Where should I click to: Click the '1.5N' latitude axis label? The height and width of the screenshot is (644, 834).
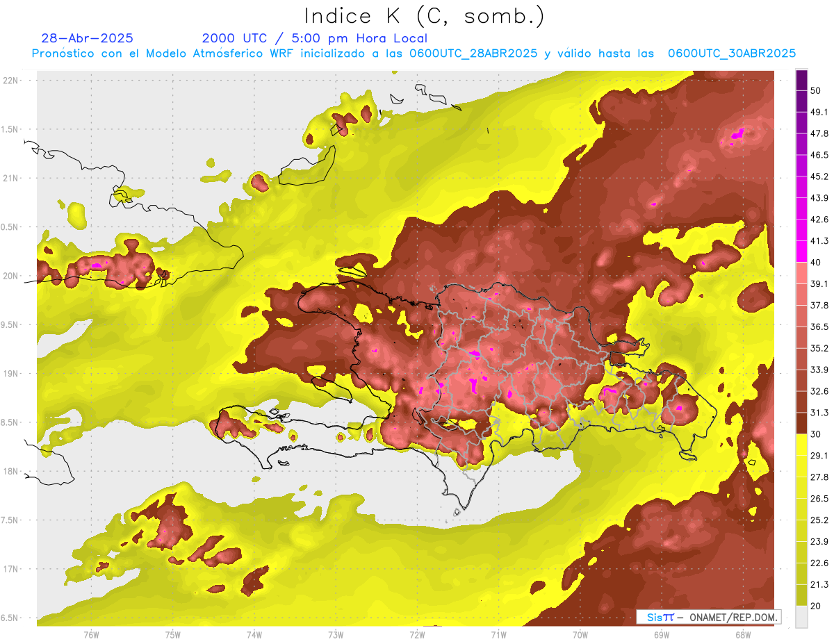click(10, 129)
